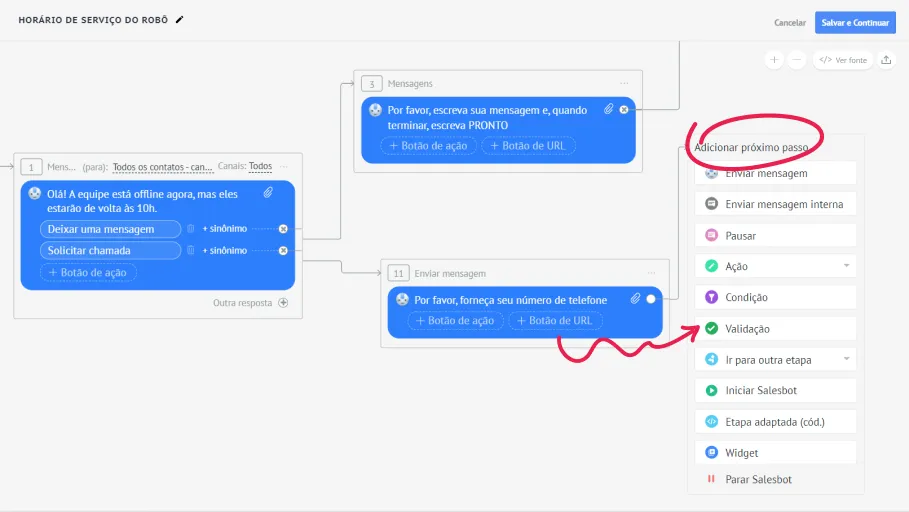This screenshot has height=512, width=909.
Task: Choose Condição as next step
Action: 775,297
